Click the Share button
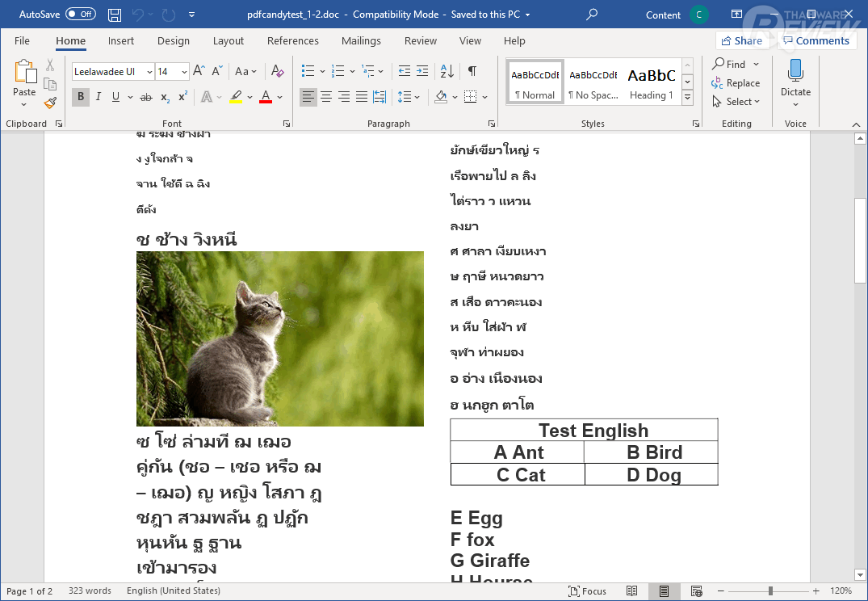This screenshot has width=868, height=601. click(x=741, y=41)
